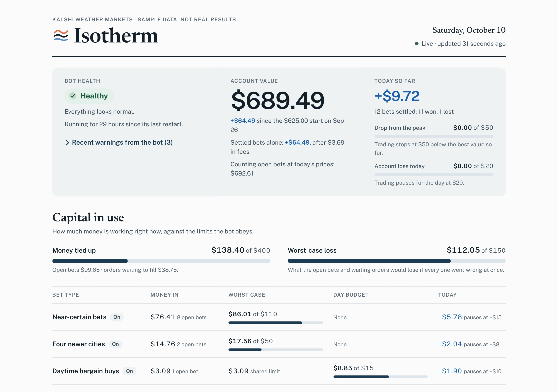
Task: Click Four newer cities worst case bar
Action: 276,350
